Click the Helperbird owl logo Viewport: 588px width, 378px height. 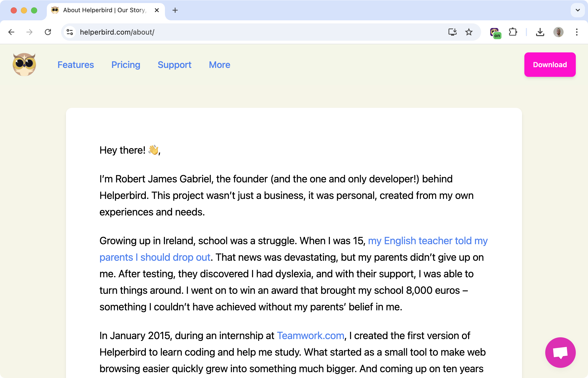pyautogui.click(x=24, y=65)
